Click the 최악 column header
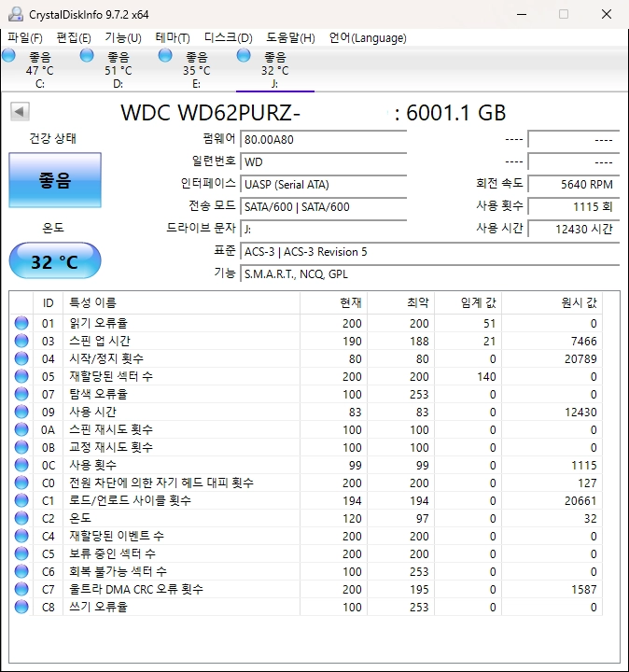The width and height of the screenshot is (629, 672). (x=400, y=303)
